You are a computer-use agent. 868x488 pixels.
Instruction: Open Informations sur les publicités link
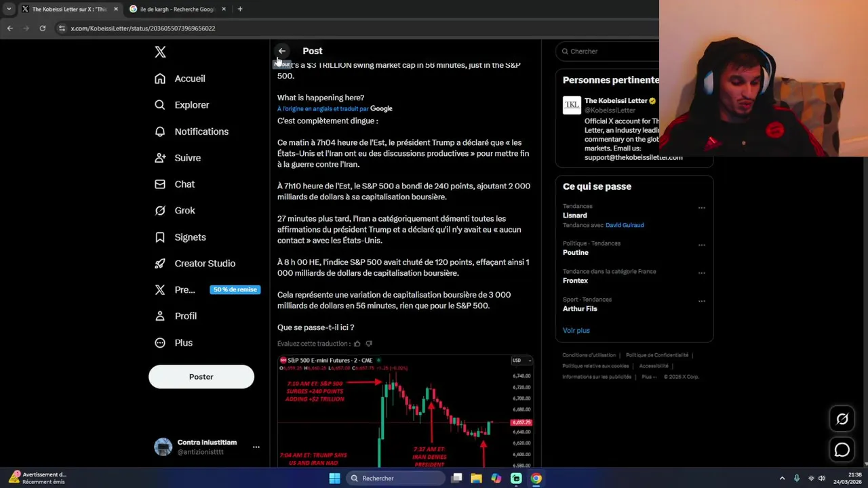597,377
